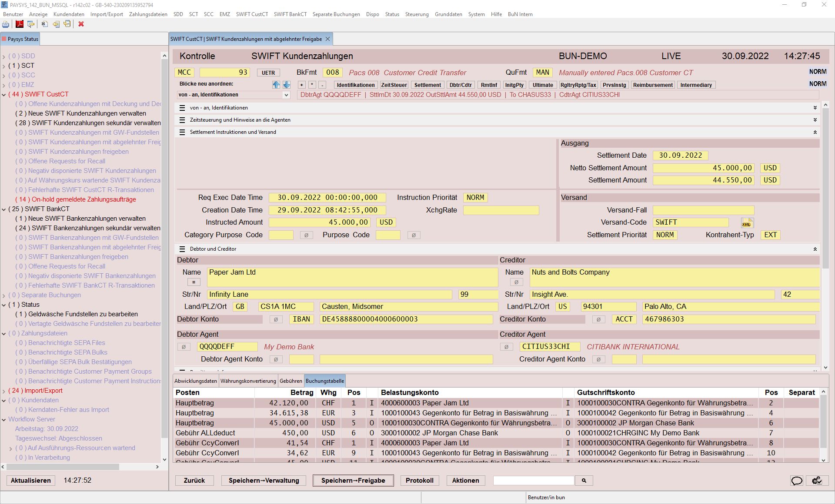Click the icon under Debtor Name label
The height and width of the screenshot is (504, 835).
point(194,282)
